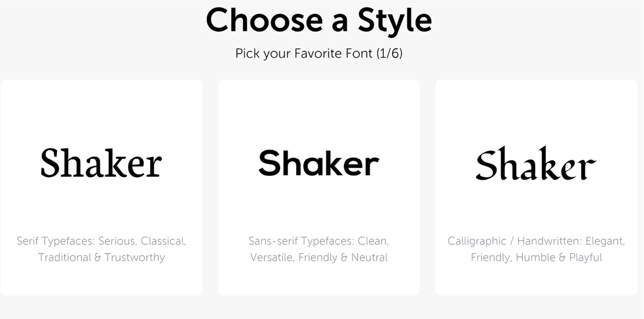Click "Calligraphic / Handwritten: Elegant," text
This screenshot has height=319, width=644.
click(x=536, y=241)
